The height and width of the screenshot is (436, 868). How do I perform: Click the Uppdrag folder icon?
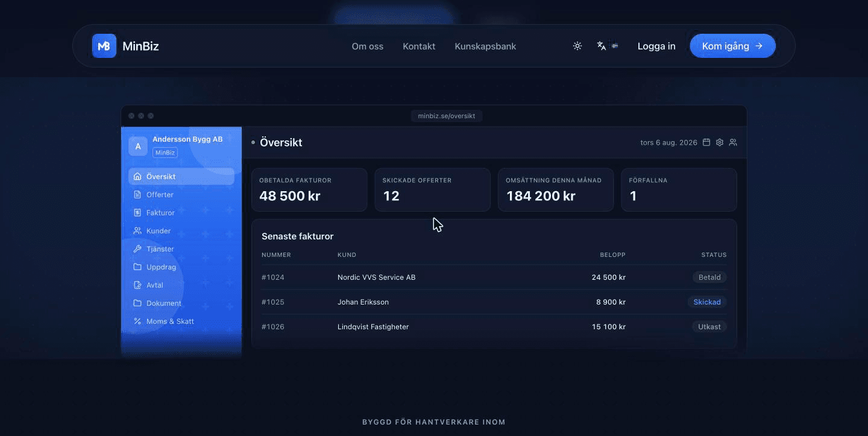pos(137,267)
